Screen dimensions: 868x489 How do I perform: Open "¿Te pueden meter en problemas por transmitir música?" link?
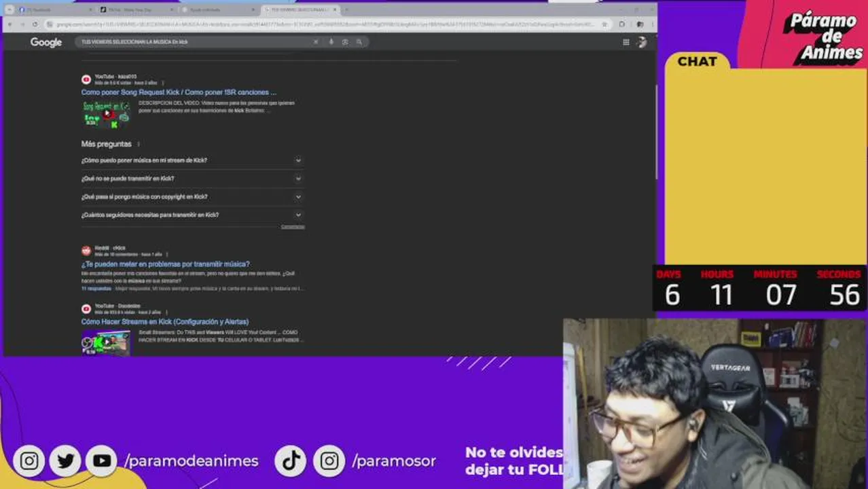[166, 264]
